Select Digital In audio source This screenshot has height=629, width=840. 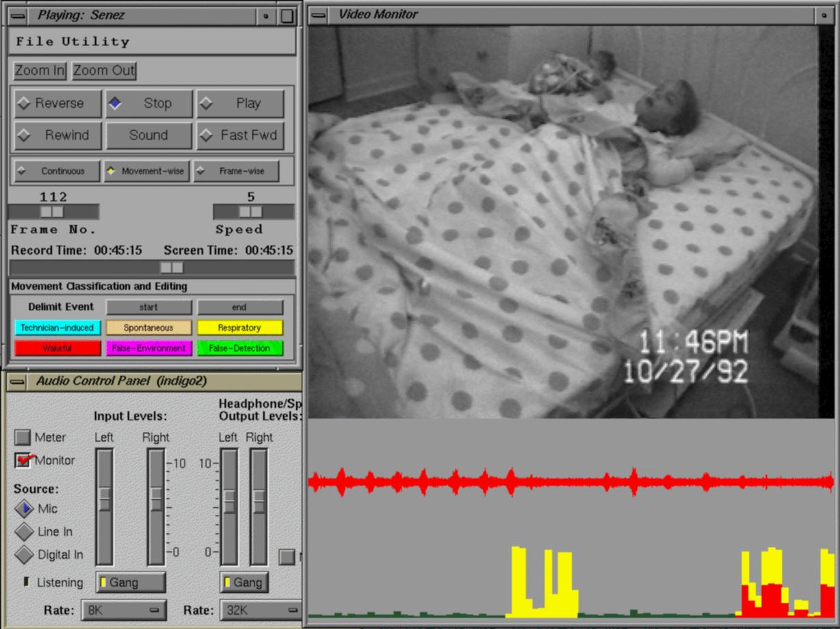pos(25,554)
